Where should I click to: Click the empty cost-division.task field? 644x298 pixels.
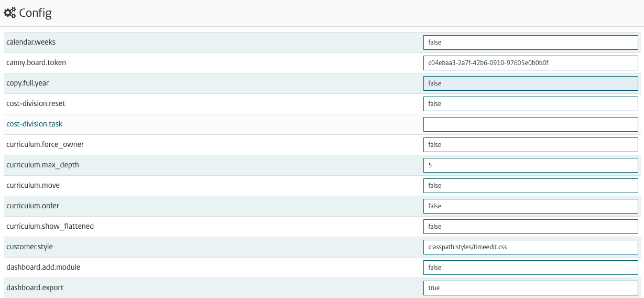(530, 124)
